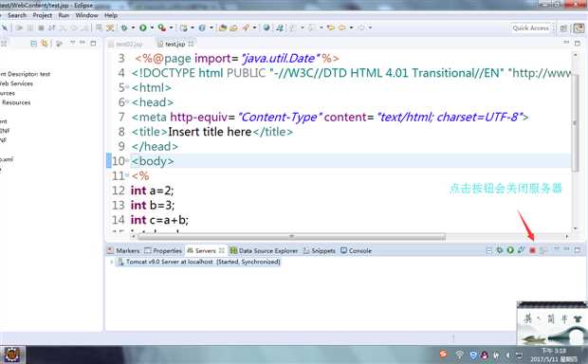Stop the Tomcat server with red square

point(532,250)
